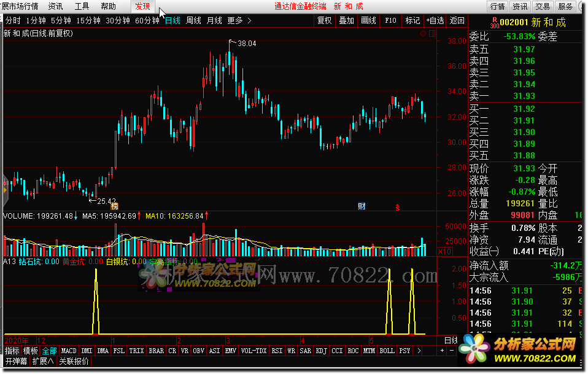
Task: Click the 榜 marker on the chart
Action: pyautogui.click(x=114, y=206)
